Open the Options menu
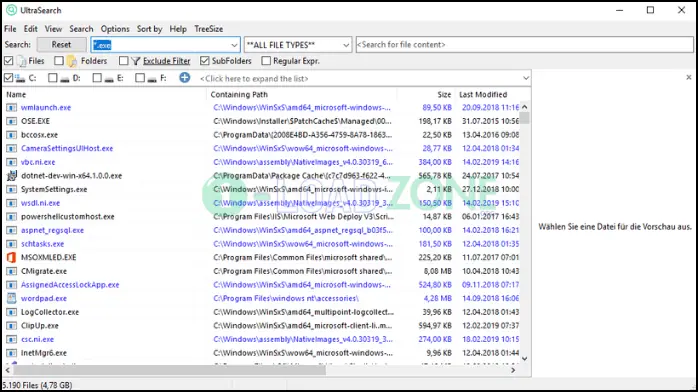 coord(115,29)
